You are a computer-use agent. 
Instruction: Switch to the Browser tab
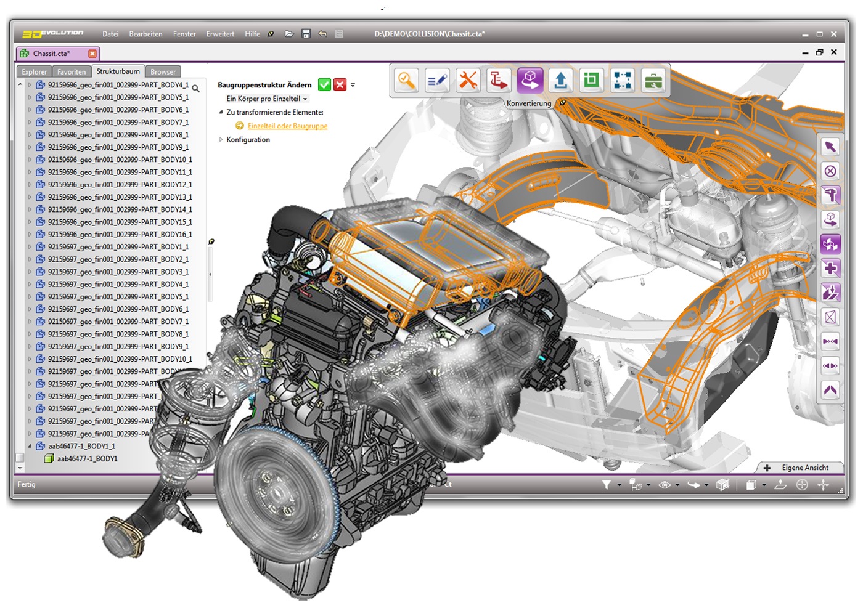tap(163, 72)
